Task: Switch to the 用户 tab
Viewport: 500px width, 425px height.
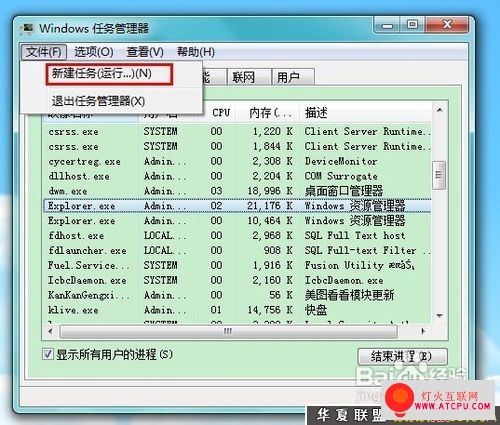Action: [x=292, y=77]
